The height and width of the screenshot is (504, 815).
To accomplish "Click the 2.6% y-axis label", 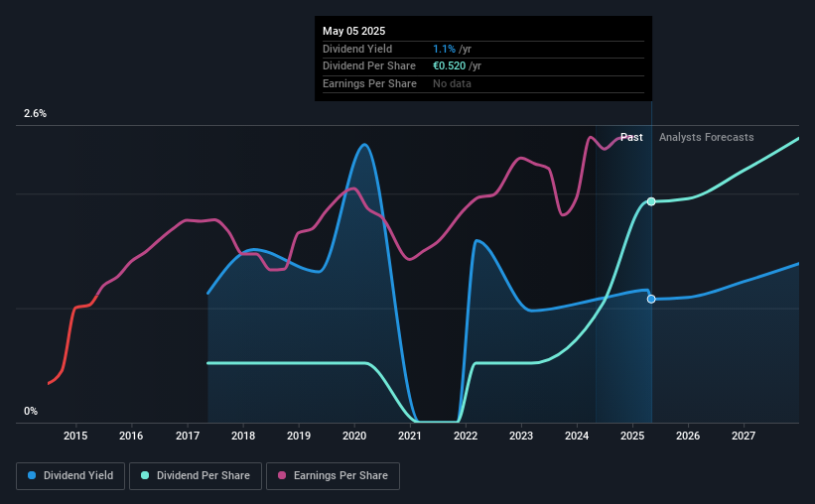I will pos(35,113).
